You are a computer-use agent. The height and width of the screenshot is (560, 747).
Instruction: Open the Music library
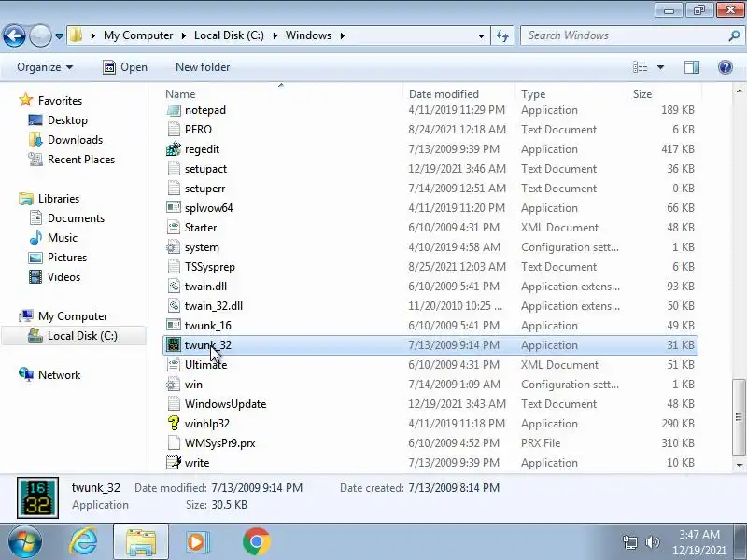click(62, 238)
